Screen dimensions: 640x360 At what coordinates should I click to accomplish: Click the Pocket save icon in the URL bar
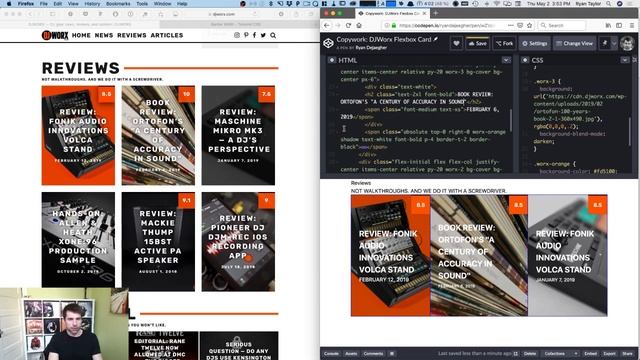pyautogui.click(x=520, y=25)
